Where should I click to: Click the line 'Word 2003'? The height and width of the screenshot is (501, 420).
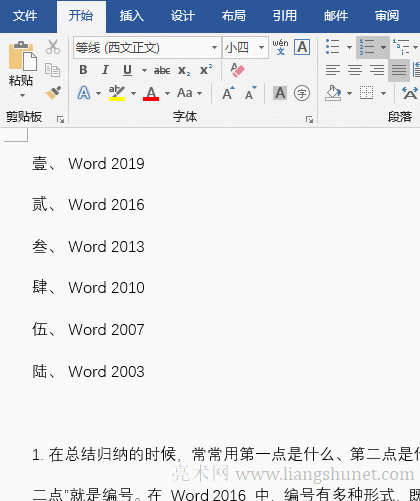[x=106, y=372]
